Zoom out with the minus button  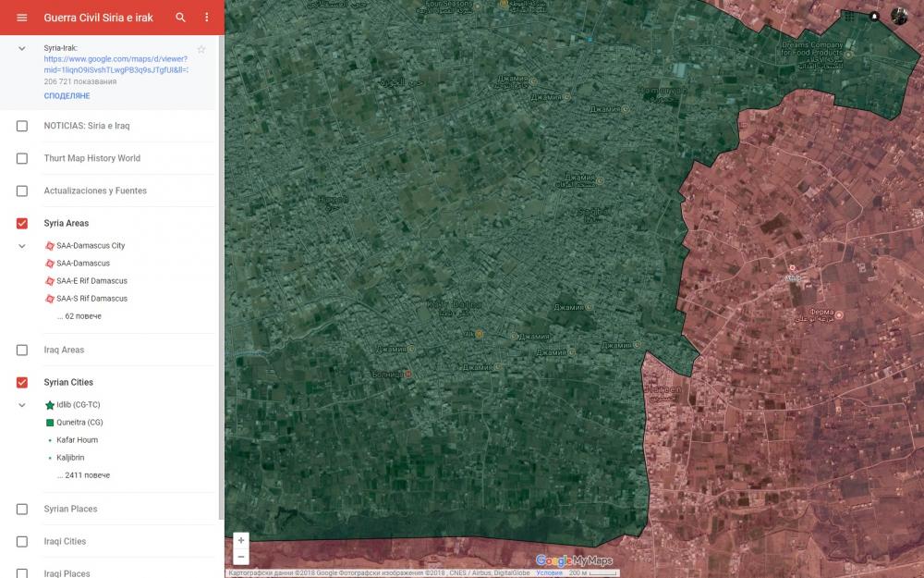click(x=241, y=557)
